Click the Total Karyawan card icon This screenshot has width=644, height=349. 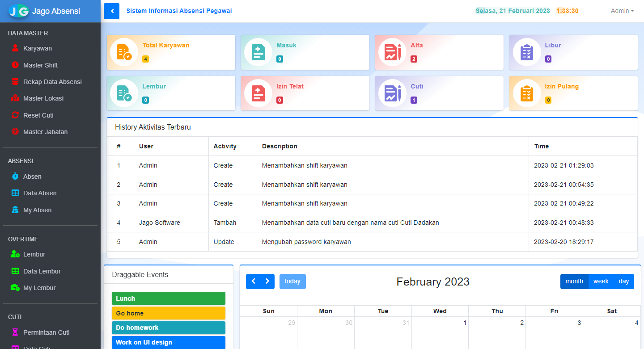click(124, 52)
